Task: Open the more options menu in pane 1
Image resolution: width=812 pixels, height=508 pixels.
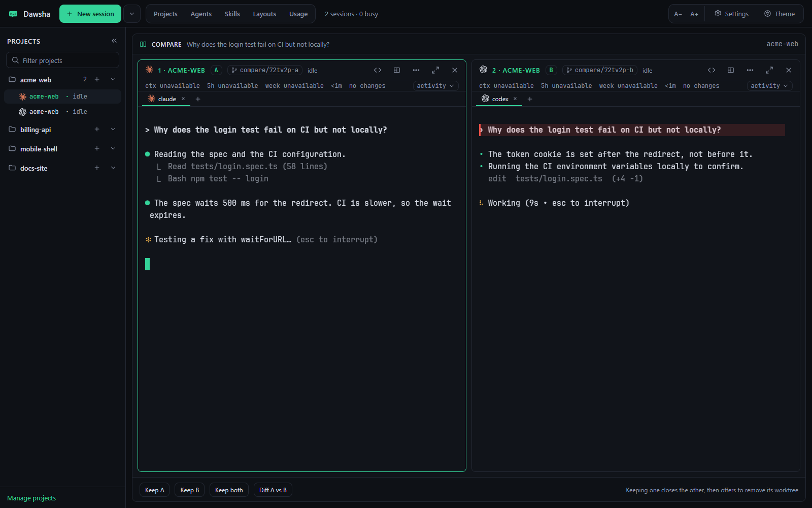Action: (416, 70)
